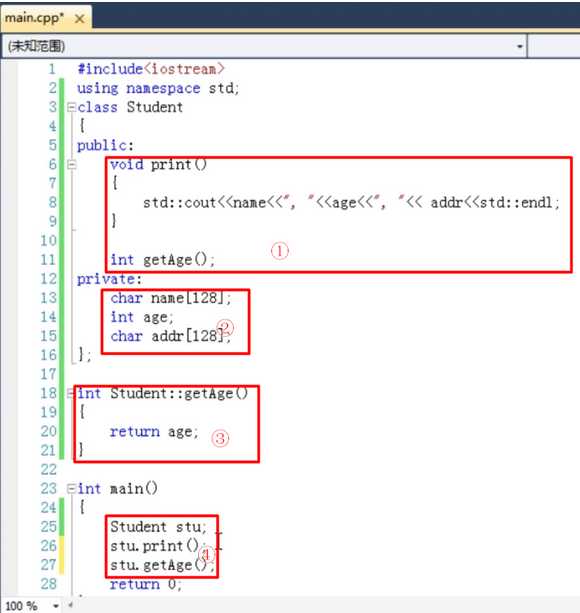Click the 'int age;' member line
The width and height of the screenshot is (580, 613).
(x=141, y=317)
